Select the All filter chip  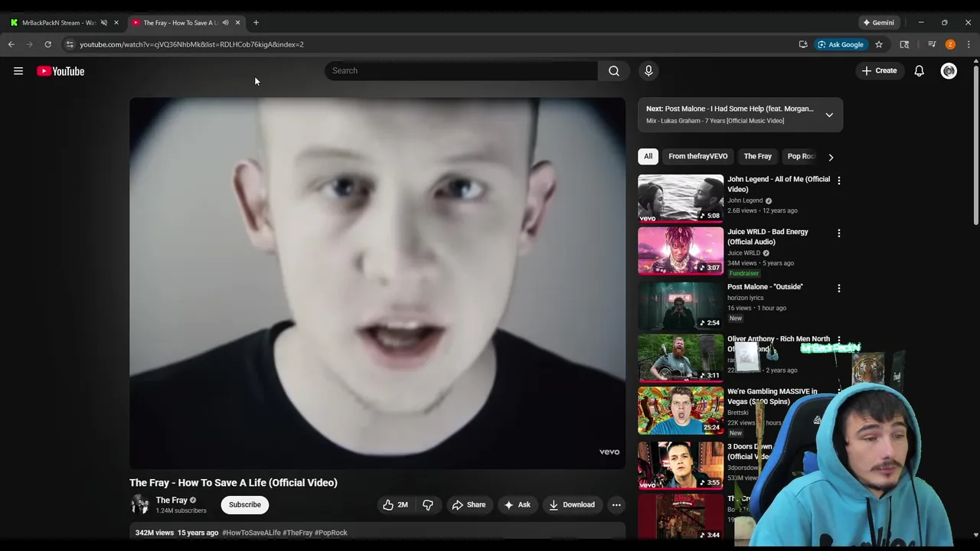click(x=648, y=156)
